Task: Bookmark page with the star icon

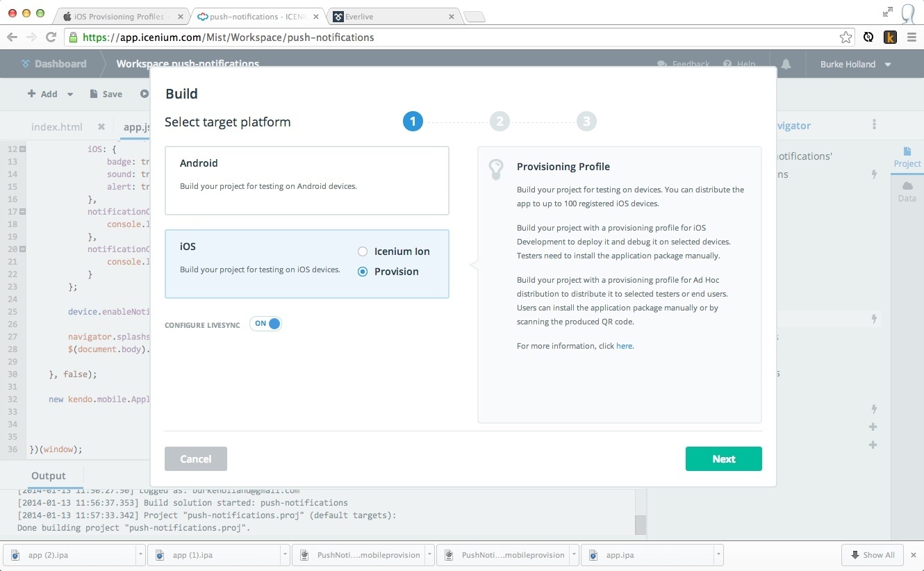Action: [845, 38]
